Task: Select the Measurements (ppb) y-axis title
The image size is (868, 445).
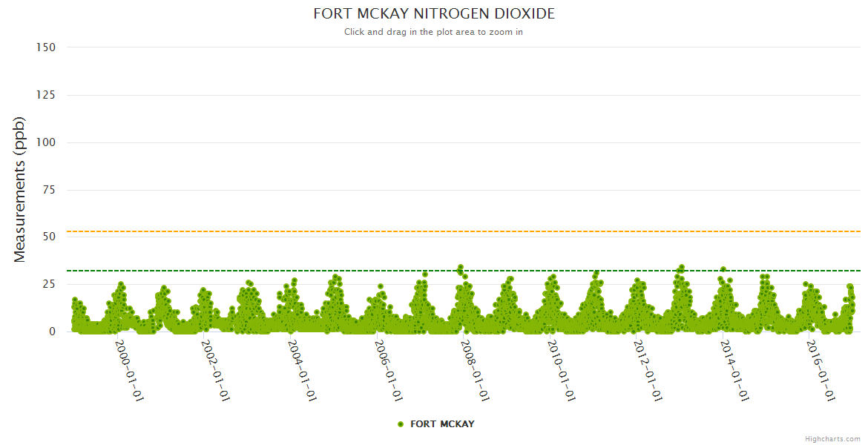Action: tap(20, 189)
